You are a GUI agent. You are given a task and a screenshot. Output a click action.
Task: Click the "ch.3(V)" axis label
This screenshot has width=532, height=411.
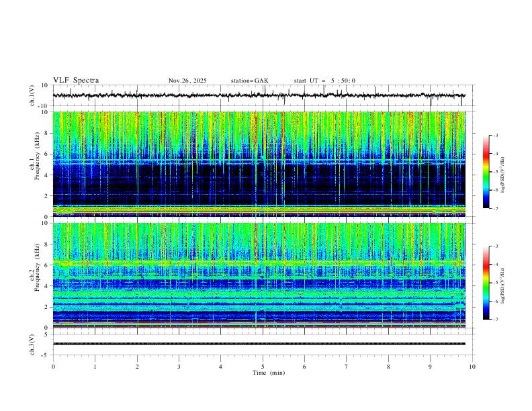32,345
